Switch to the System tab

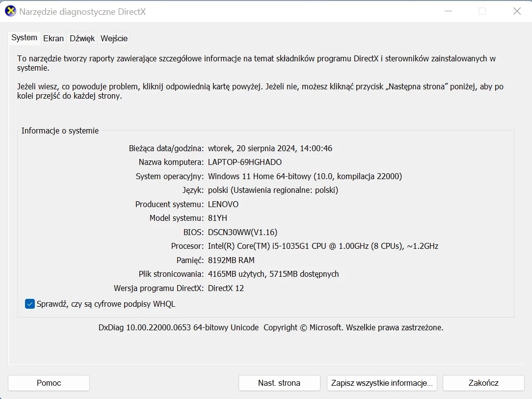tap(24, 38)
